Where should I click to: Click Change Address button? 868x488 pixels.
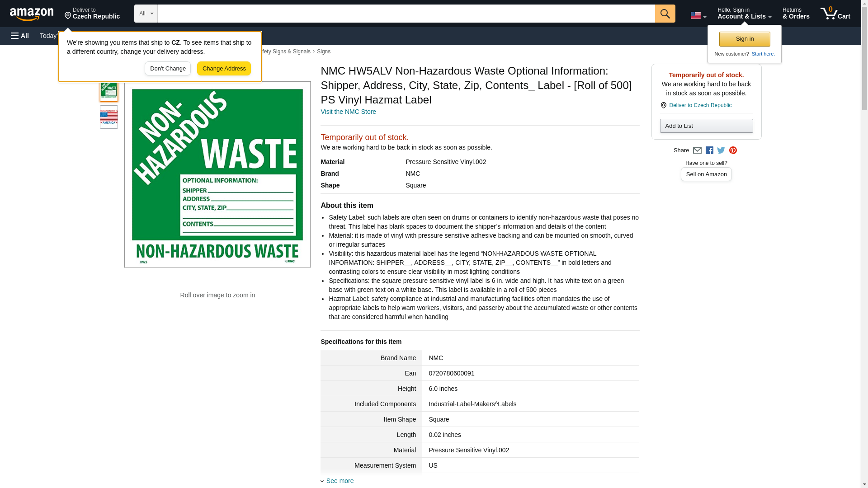click(x=224, y=69)
